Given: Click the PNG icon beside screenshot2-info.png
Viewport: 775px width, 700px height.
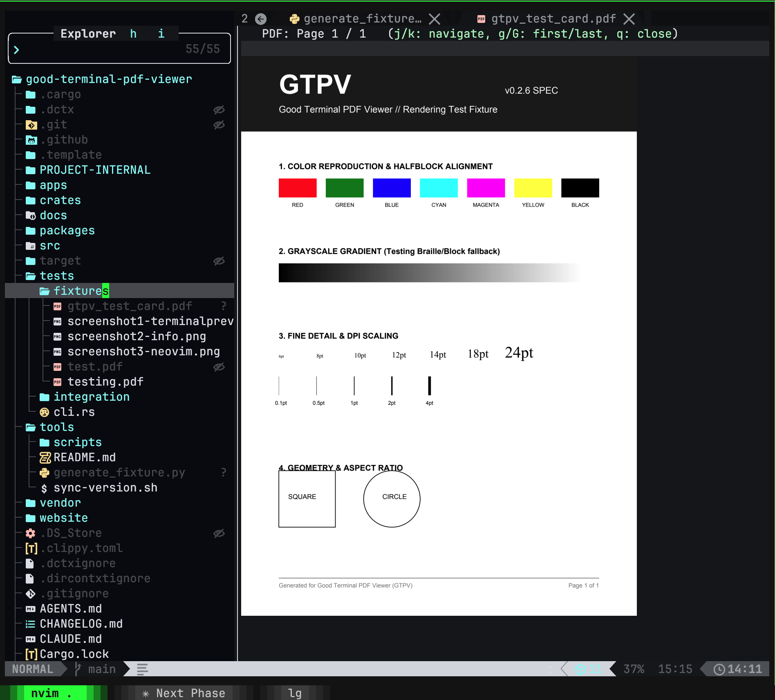Looking at the screenshot, I should (57, 337).
